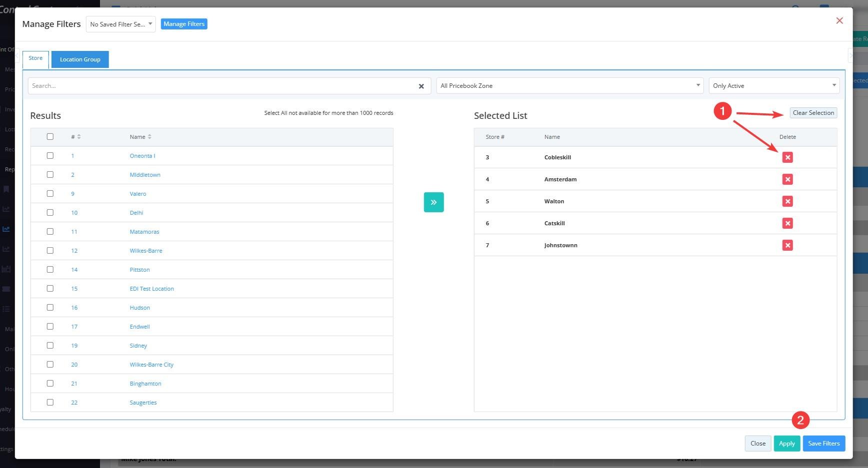
Task: Expand the Only Active dropdown
Action: point(773,86)
